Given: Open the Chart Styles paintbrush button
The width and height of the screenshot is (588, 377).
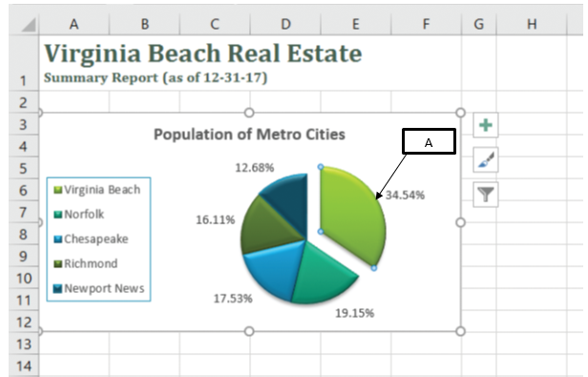Looking at the screenshot, I should pos(486,159).
